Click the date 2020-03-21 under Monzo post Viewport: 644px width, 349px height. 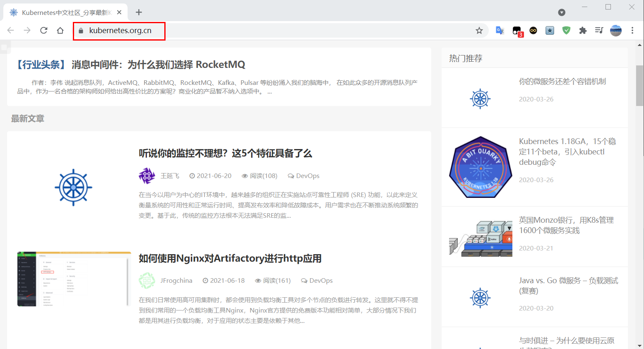coord(536,248)
